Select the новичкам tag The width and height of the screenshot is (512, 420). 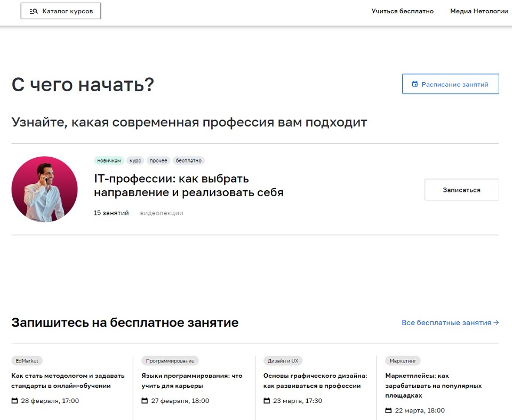tap(109, 160)
